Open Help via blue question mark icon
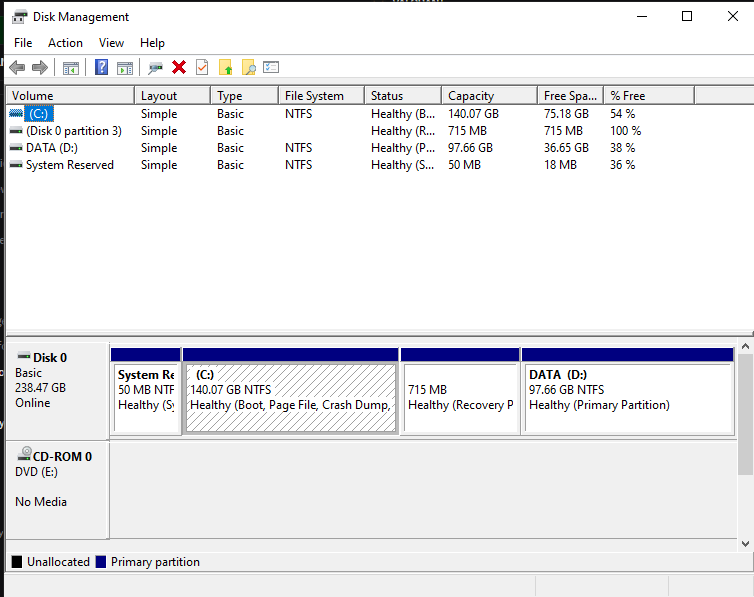Image resolution: width=754 pixels, height=597 pixels. pos(101,67)
